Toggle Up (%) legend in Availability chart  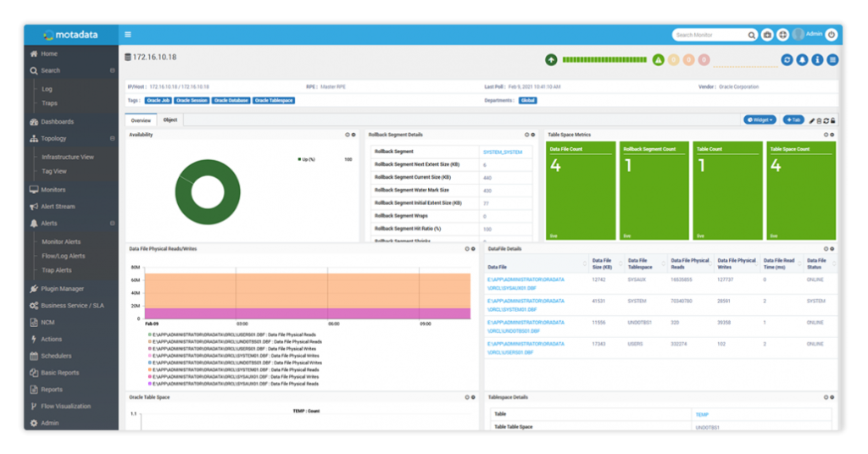[306, 159]
